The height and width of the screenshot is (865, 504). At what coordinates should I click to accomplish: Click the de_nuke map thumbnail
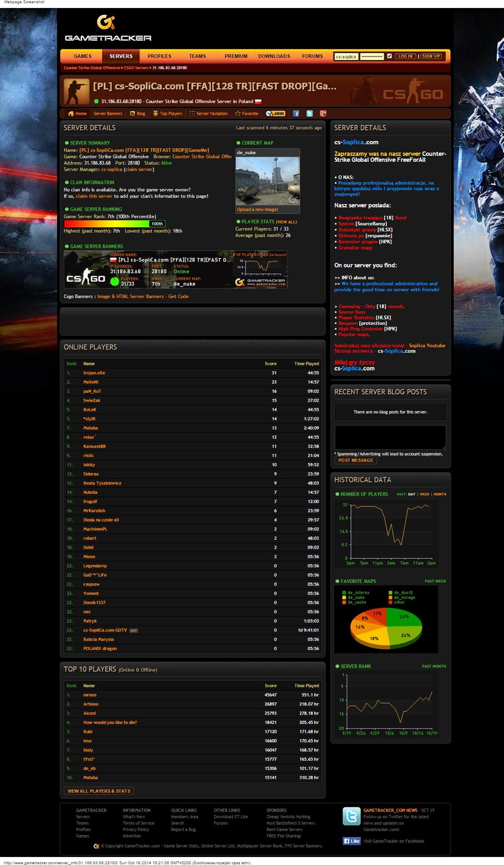tap(268, 181)
